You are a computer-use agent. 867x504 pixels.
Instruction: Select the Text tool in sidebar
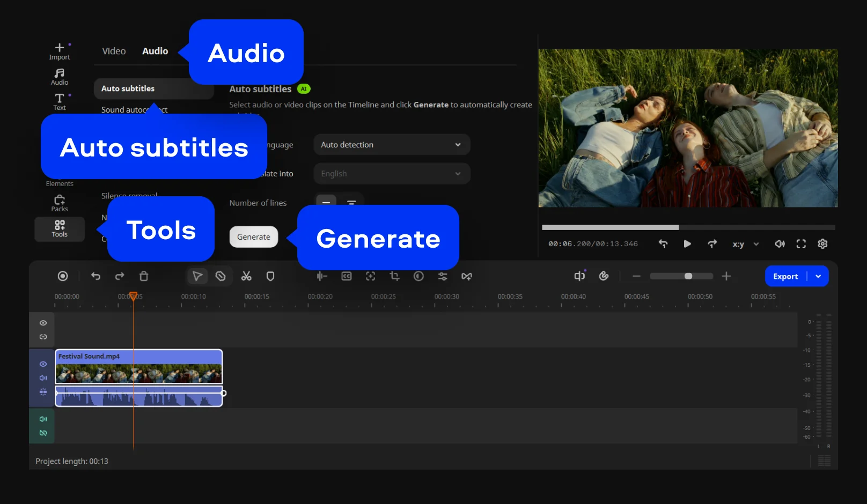point(60,102)
